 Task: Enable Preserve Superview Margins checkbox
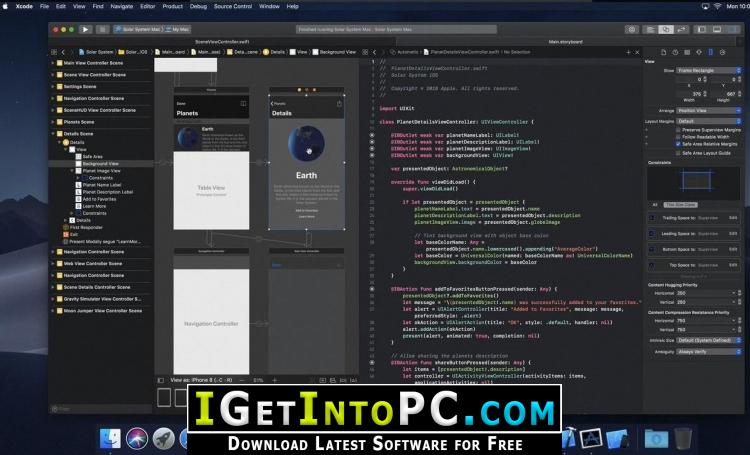tap(678, 130)
